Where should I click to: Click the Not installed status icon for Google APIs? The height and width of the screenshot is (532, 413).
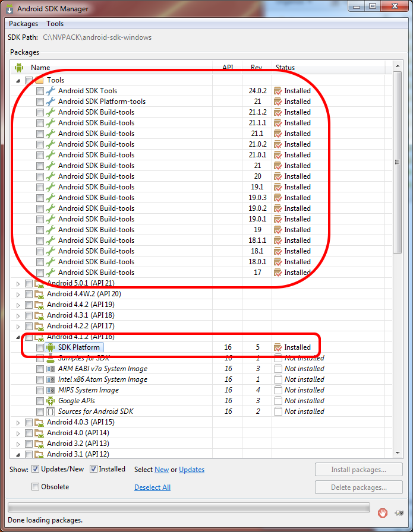[278, 401]
